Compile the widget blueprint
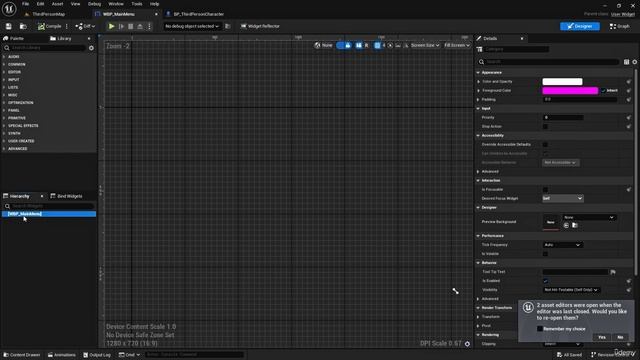 pyautogui.click(x=49, y=26)
